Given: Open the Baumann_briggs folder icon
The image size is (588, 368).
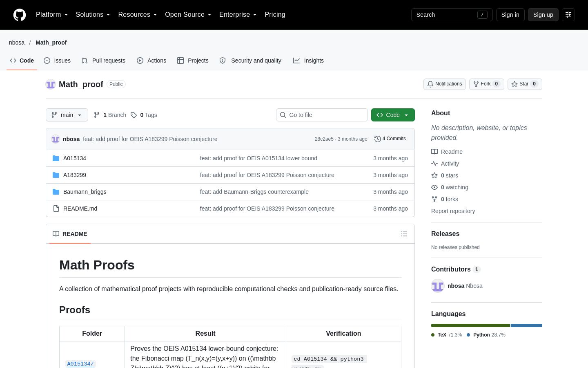Looking at the screenshot, I should tap(56, 192).
